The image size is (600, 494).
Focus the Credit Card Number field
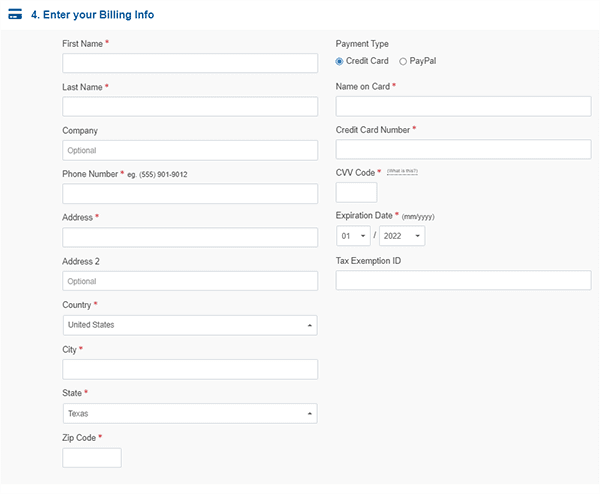point(463,150)
